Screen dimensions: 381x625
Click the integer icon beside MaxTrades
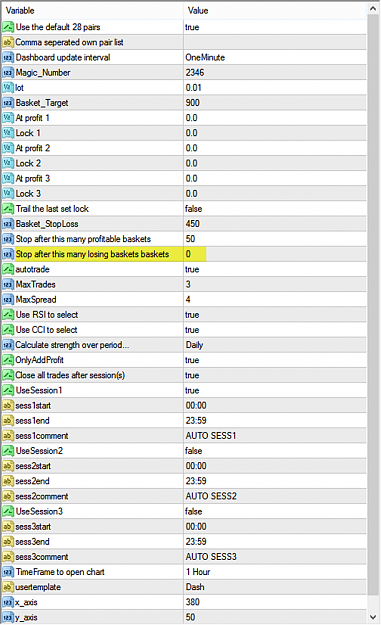pos(8,285)
